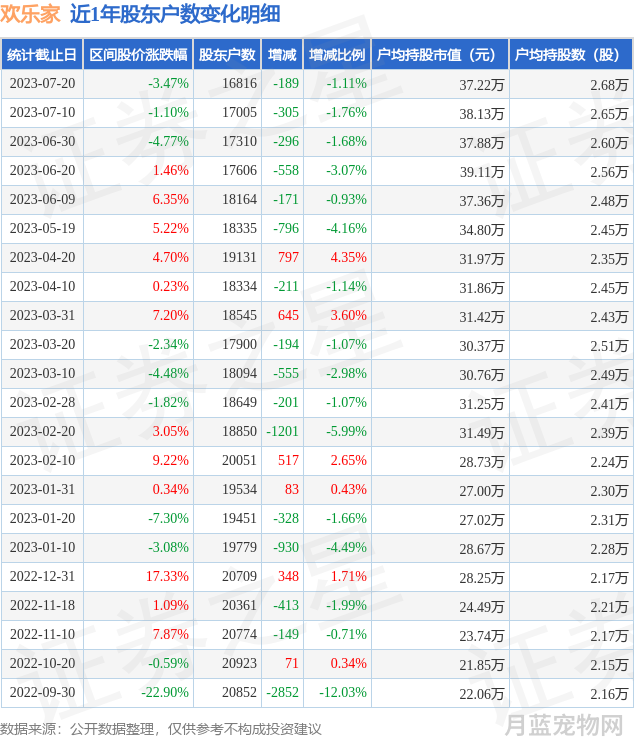Click the 股东户数 column header

click(x=227, y=55)
